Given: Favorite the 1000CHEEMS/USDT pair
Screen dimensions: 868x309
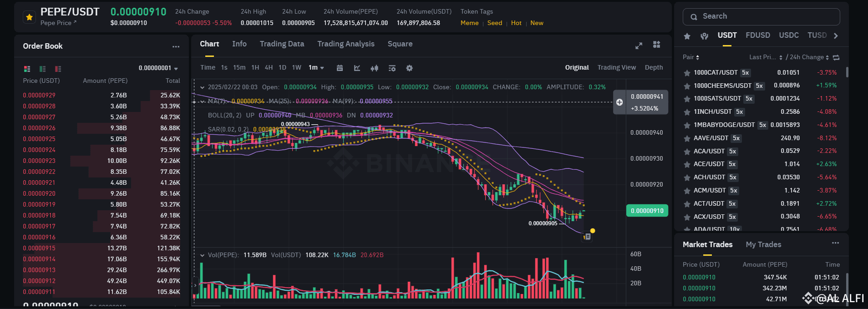Looking at the screenshot, I should coord(687,86).
